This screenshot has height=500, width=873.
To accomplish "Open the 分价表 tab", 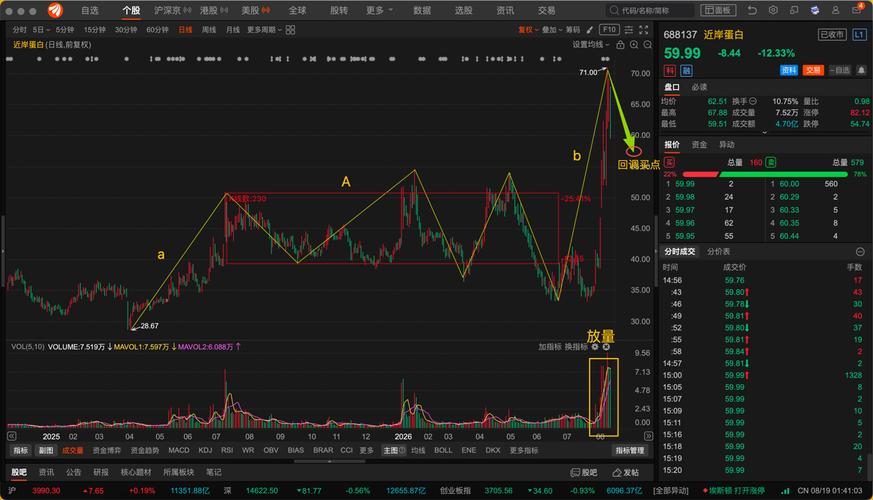I will [x=718, y=252].
